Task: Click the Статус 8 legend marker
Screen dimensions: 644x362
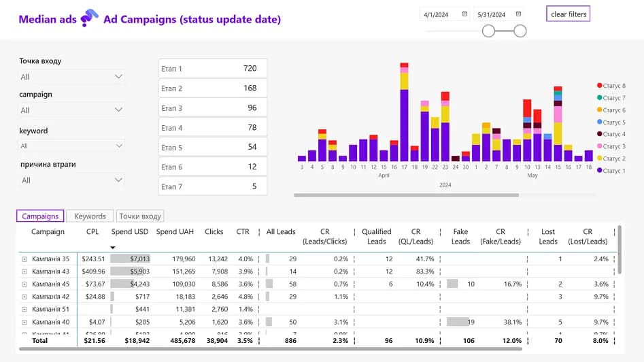Action: point(599,86)
